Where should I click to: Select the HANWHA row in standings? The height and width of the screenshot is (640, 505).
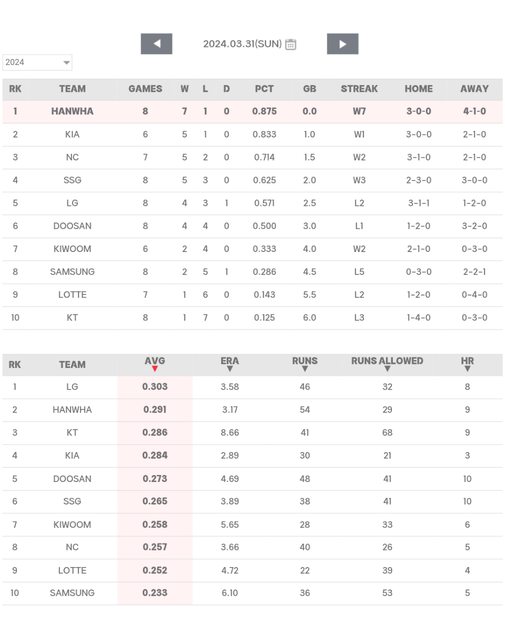(x=252, y=111)
